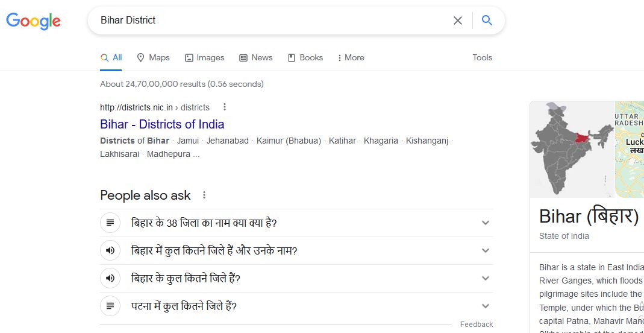
Task: Click the result snippet listing Jamui, Jehanabad
Action: [277, 147]
